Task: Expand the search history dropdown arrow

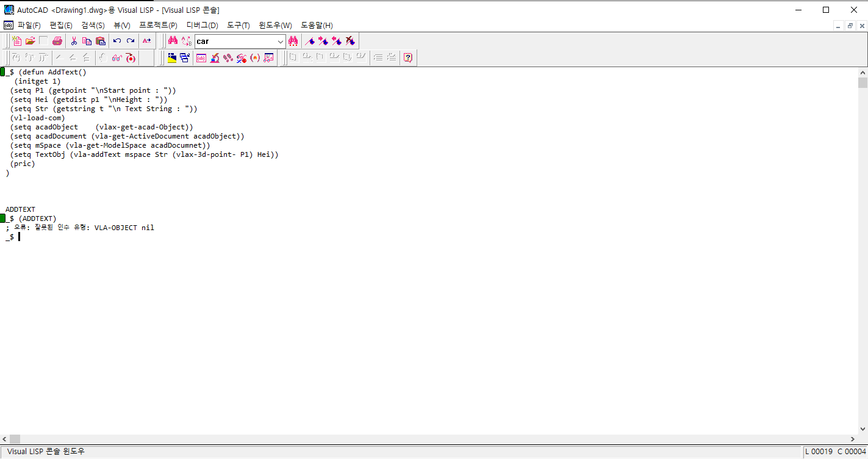Action: click(281, 42)
